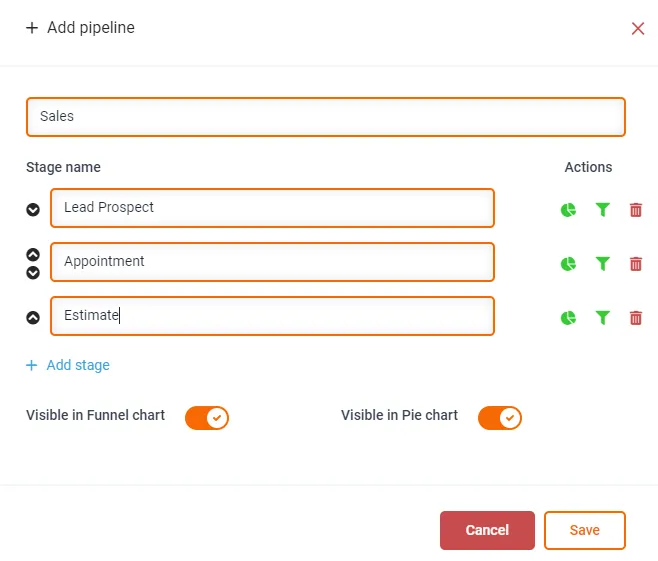Click the Sales pipeline name field
This screenshot has height=561, width=658.
(x=326, y=117)
